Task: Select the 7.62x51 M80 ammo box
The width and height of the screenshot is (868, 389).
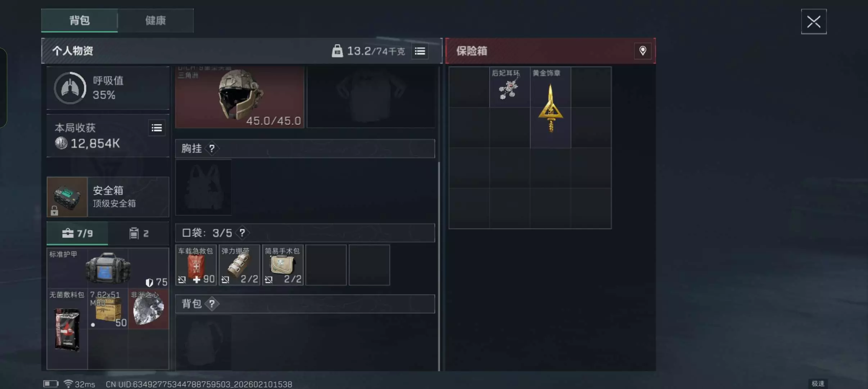Action: (108, 309)
